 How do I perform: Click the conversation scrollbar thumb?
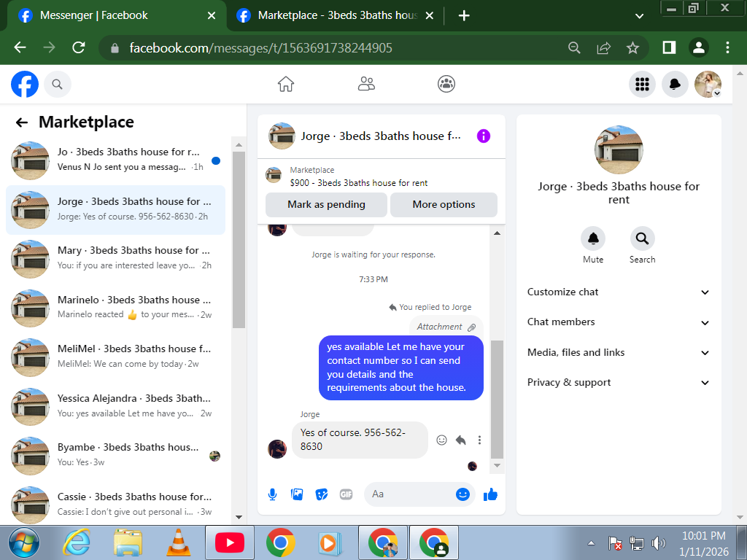click(x=497, y=400)
